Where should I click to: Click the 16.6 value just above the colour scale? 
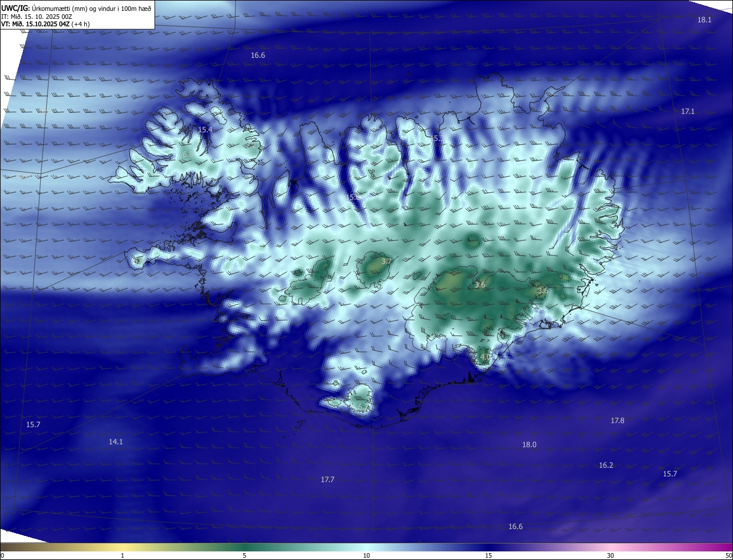pos(515,527)
